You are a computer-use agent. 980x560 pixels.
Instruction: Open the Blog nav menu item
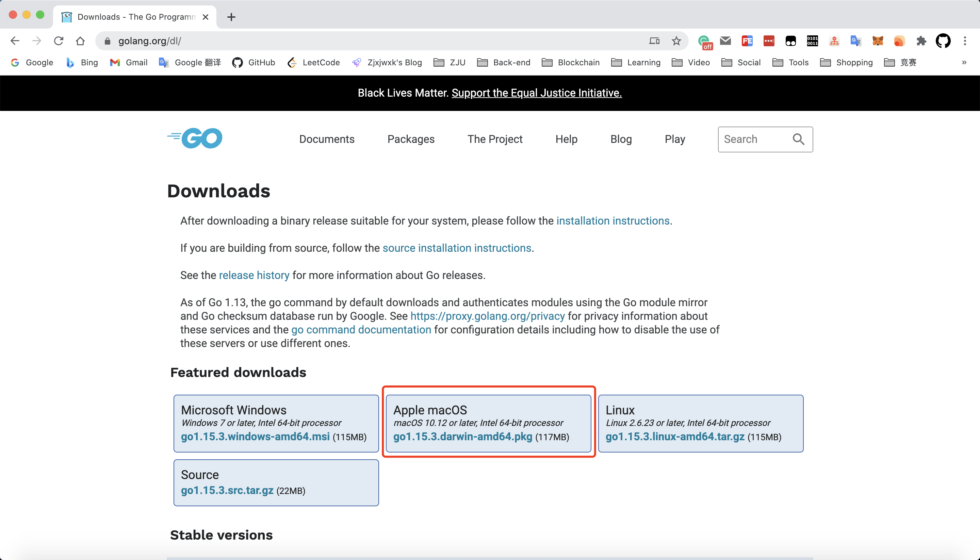(621, 139)
